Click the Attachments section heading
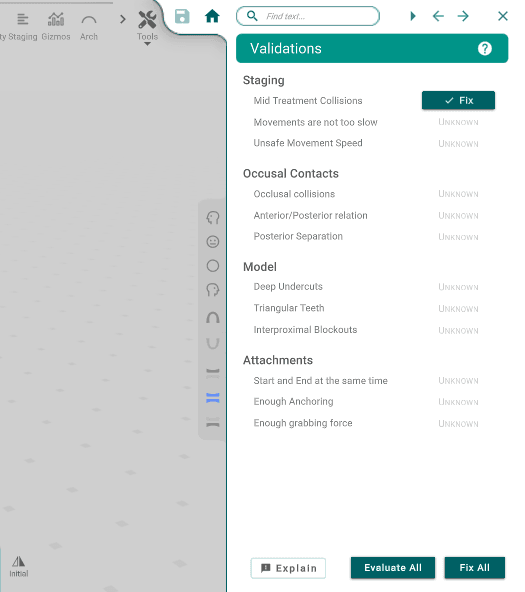Image resolution: width=525 pixels, height=592 pixels. tap(278, 360)
